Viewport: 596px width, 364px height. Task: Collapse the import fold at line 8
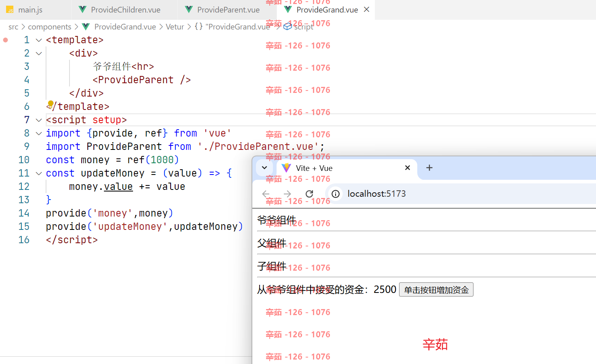click(39, 133)
